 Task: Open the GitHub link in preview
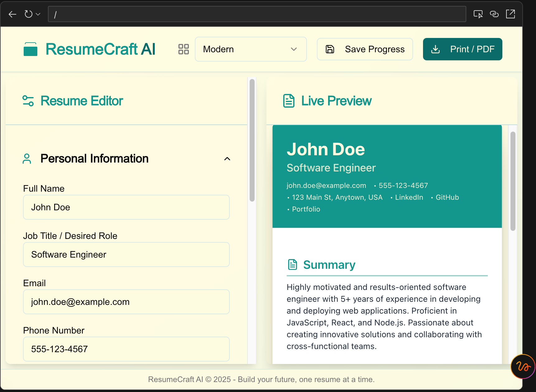tap(447, 197)
